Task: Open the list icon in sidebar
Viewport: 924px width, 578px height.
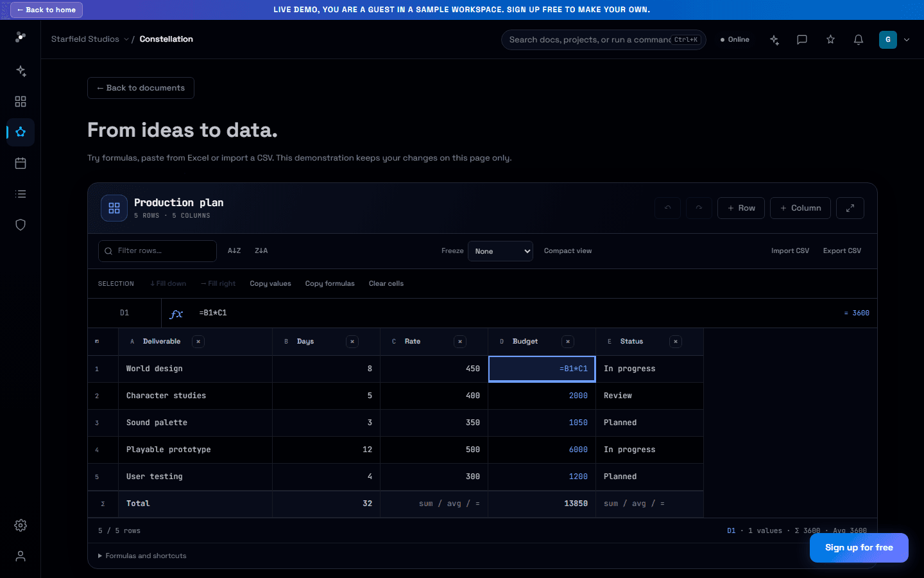Action: coord(21,194)
